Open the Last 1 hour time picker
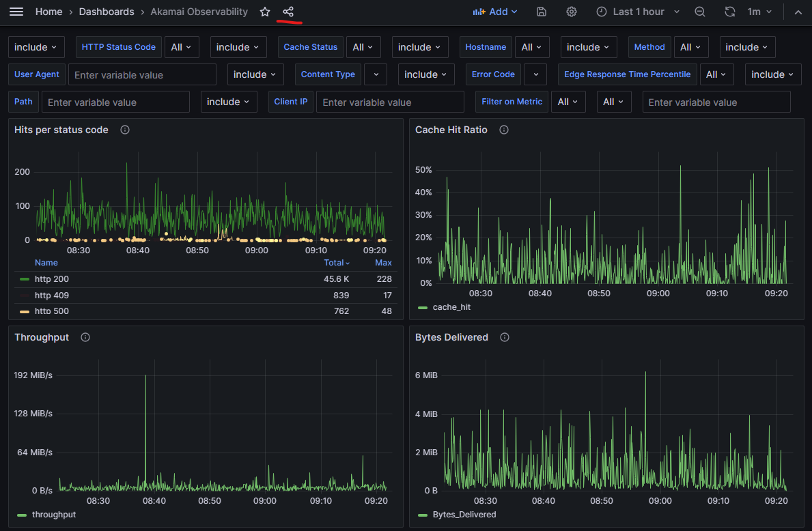The image size is (812, 531). [639, 12]
